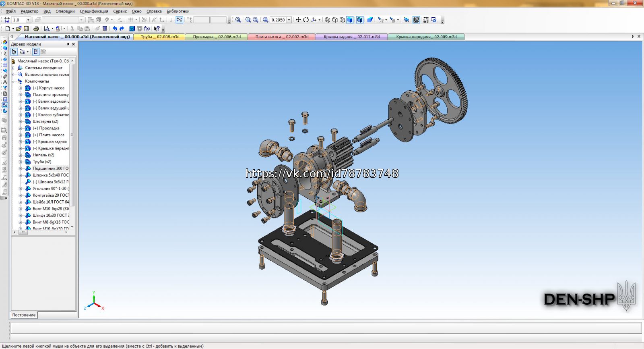Save the document with the floppy disk icon

pos(26,29)
